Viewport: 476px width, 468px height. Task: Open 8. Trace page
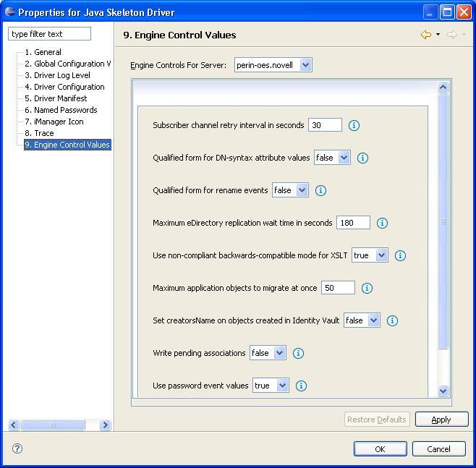tap(39, 133)
